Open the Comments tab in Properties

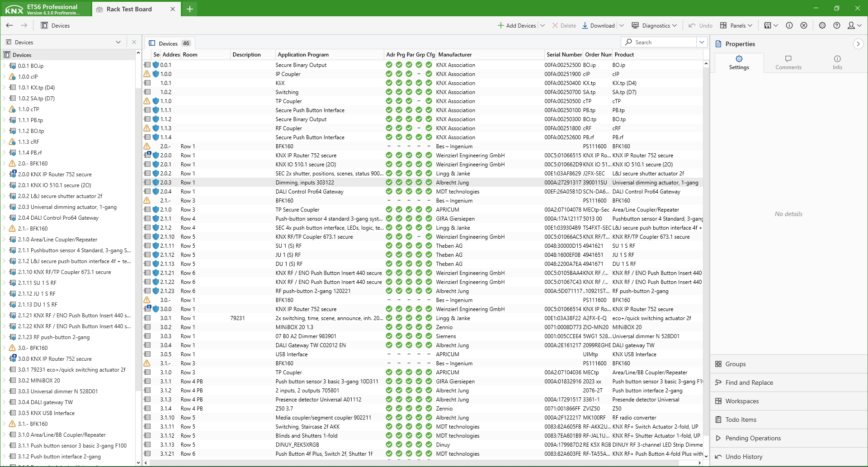coord(788,62)
